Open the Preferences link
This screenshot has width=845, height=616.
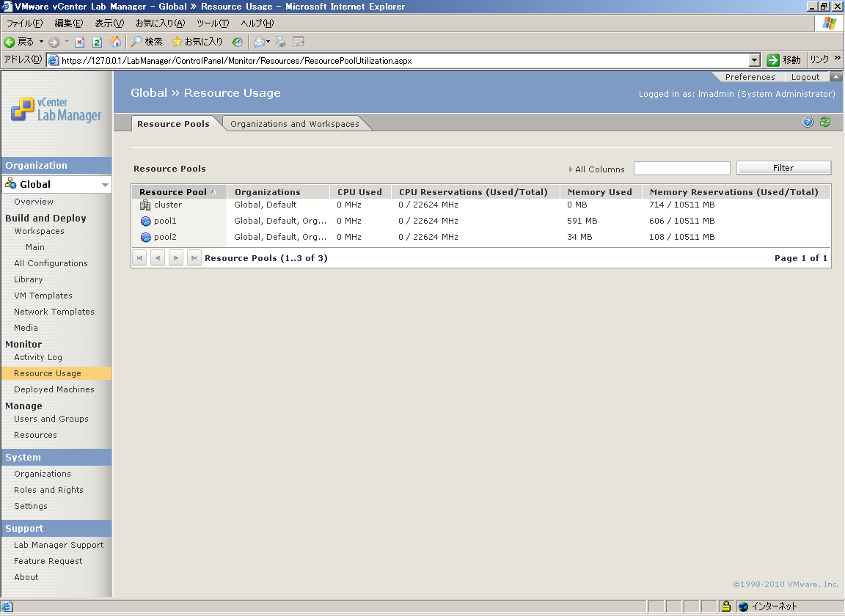point(750,77)
